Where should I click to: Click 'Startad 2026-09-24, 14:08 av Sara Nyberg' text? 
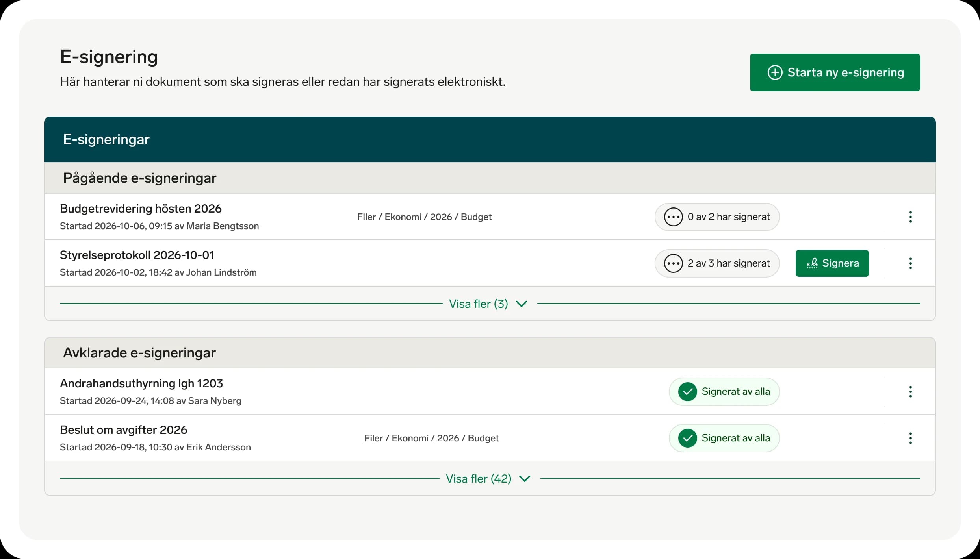[x=150, y=401]
